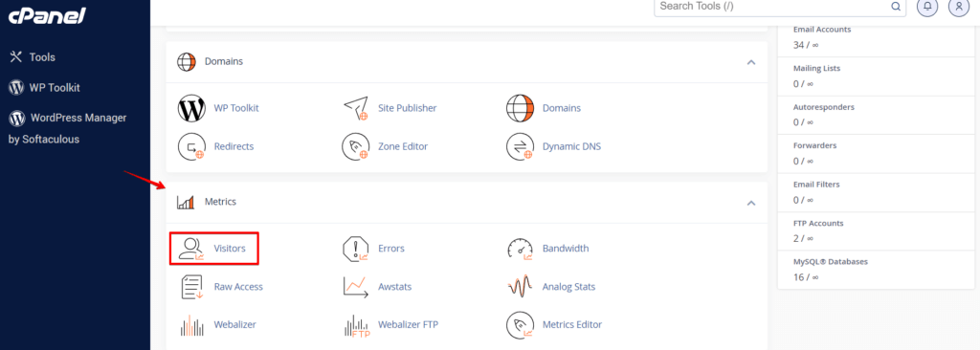Click the Zone Editor icon

pyautogui.click(x=356, y=147)
